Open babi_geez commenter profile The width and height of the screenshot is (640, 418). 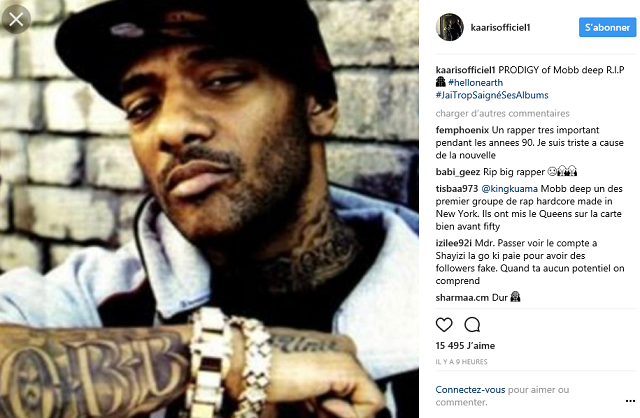[458, 172]
